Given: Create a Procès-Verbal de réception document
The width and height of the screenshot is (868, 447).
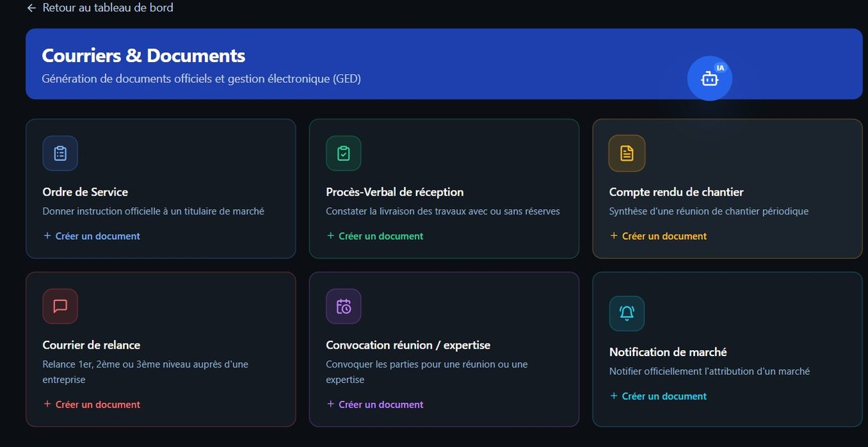Looking at the screenshot, I should coord(375,236).
